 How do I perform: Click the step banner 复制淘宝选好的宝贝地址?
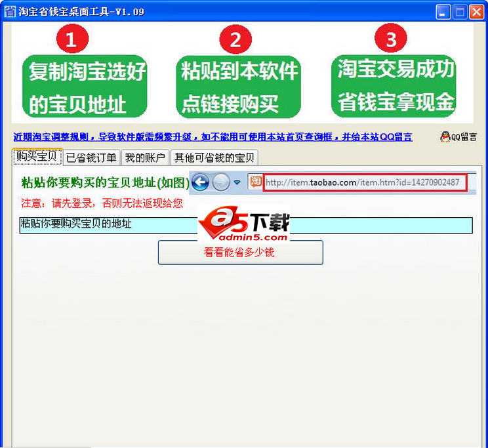tap(85, 86)
